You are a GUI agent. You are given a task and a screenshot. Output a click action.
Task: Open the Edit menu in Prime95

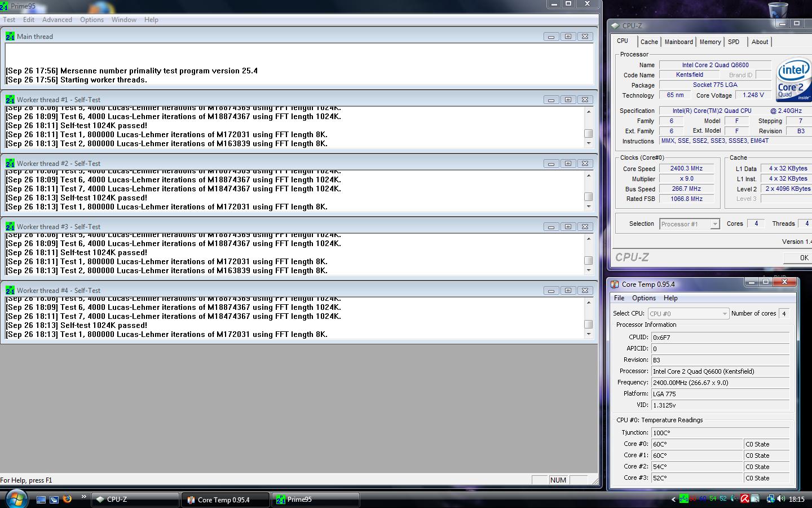click(29, 19)
